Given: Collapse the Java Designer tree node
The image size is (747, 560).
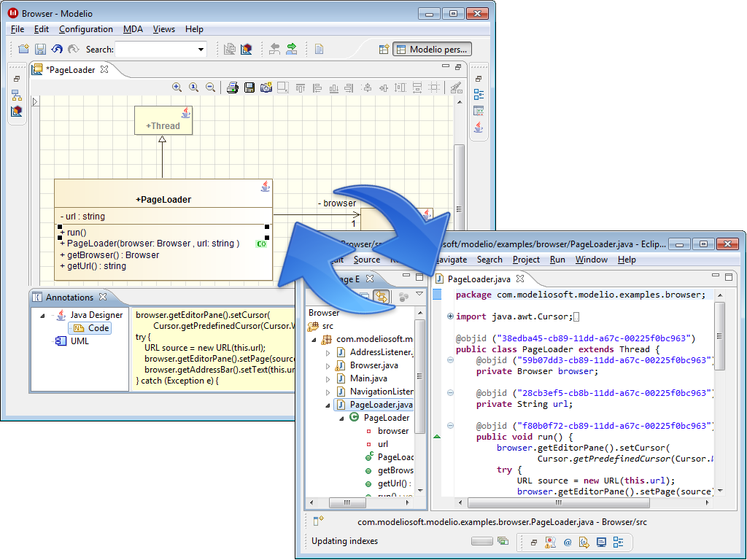Looking at the screenshot, I should coord(42,315).
